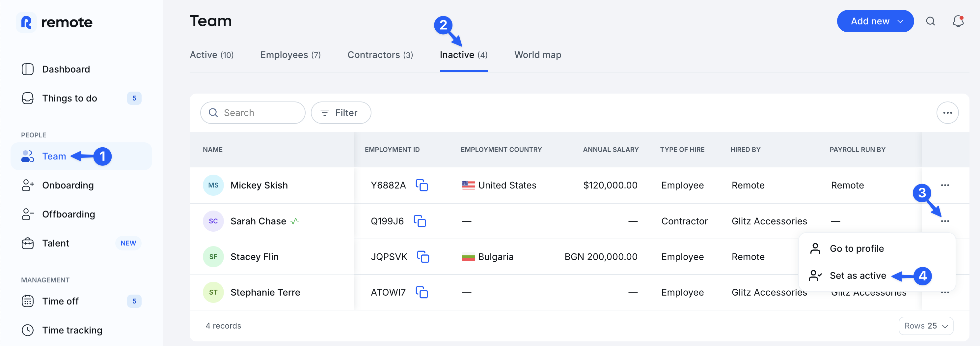Click the SC avatar for Sarah Chase
The height and width of the screenshot is (346, 980).
(213, 221)
